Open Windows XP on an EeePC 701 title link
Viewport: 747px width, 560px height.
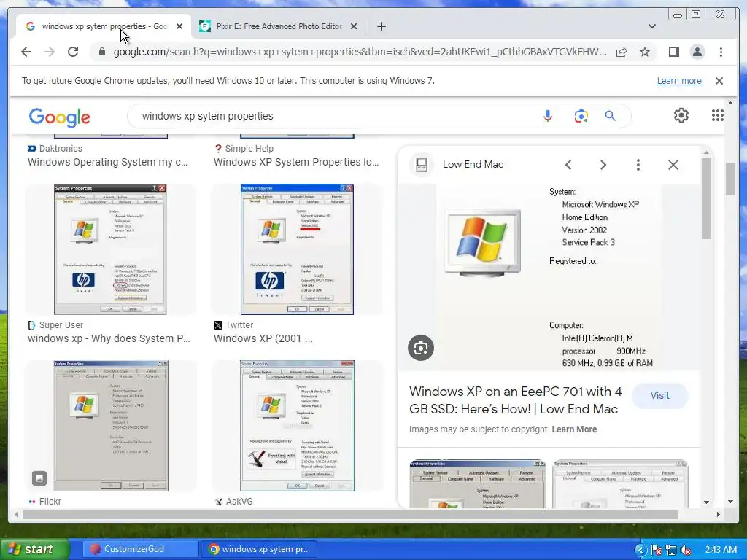[516, 400]
